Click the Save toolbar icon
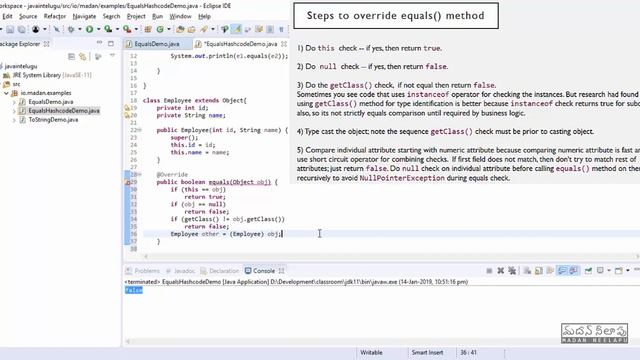The width and height of the screenshot is (640, 360). [10, 29]
